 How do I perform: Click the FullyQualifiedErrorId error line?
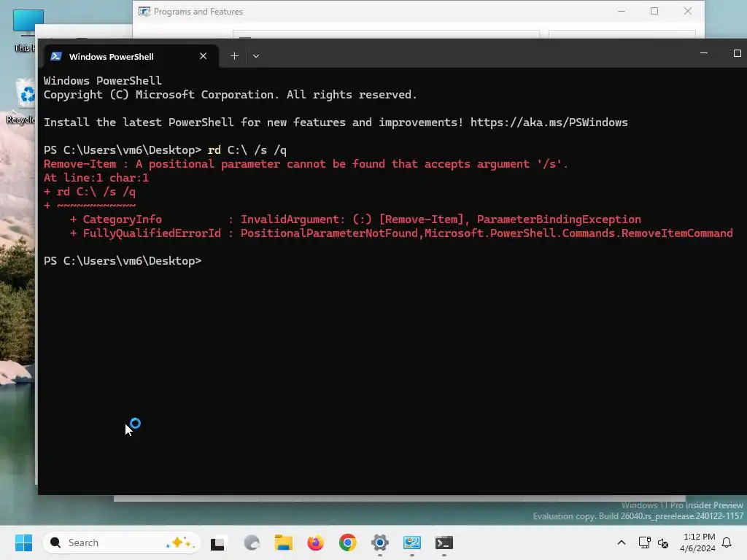pos(401,233)
